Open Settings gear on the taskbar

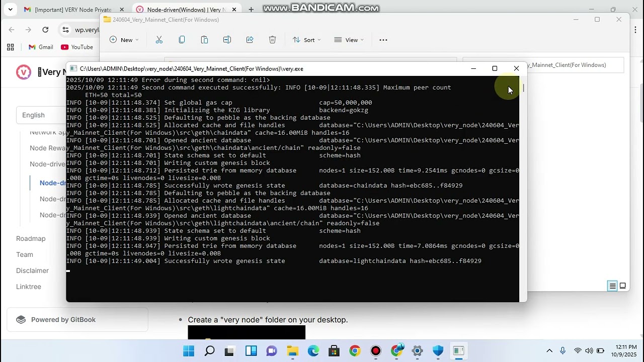click(417, 351)
